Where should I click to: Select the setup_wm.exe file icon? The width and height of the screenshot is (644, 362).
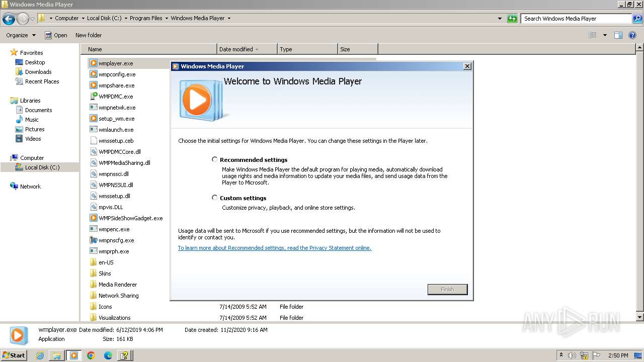(93, 119)
